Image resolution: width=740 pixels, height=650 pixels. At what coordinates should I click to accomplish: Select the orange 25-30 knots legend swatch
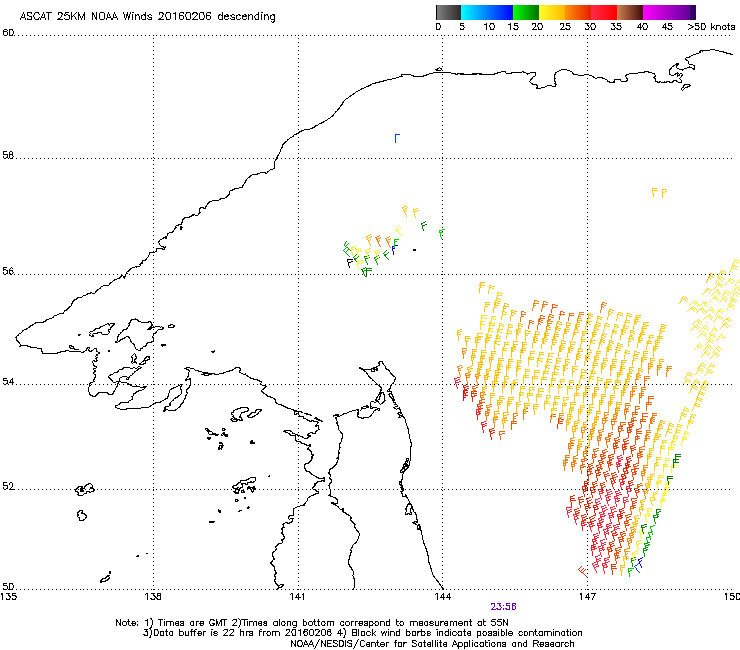(578, 12)
